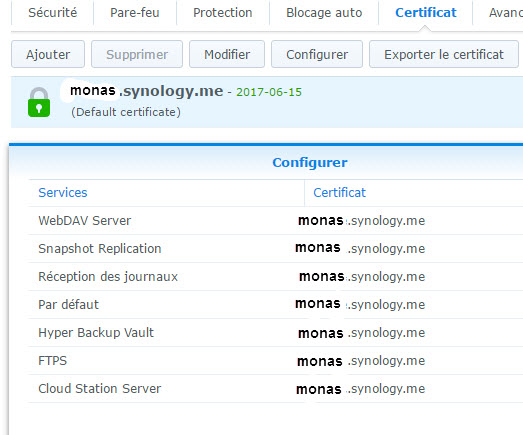Go to the Blocage auto tab
The width and height of the screenshot is (523, 435).
click(x=324, y=13)
